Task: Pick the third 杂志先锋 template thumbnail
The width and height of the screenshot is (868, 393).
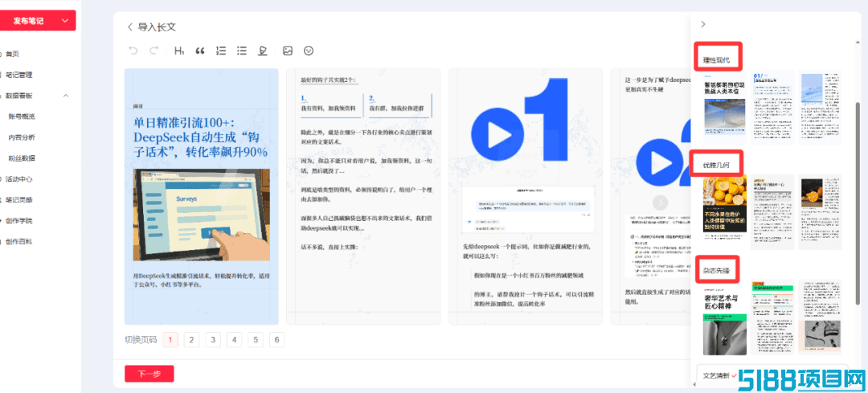Action: pyautogui.click(x=820, y=317)
